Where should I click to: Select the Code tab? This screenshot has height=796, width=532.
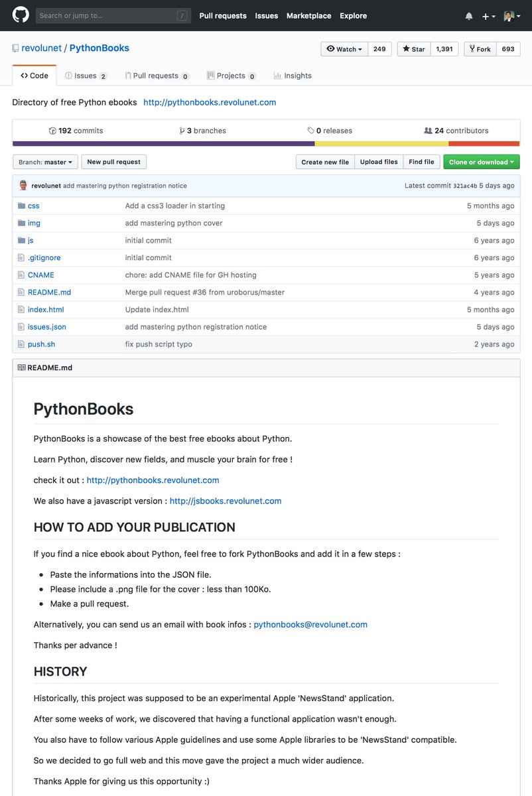tap(34, 76)
